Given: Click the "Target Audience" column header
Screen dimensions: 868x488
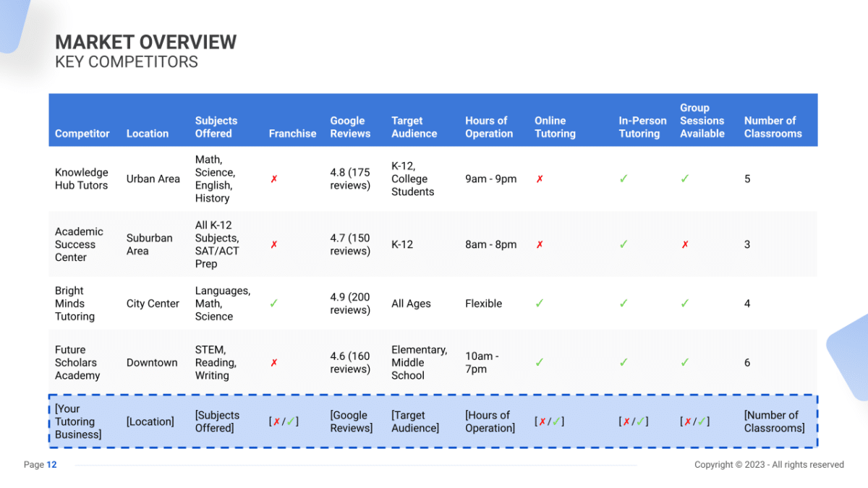Looking at the screenshot, I should point(414,127).
